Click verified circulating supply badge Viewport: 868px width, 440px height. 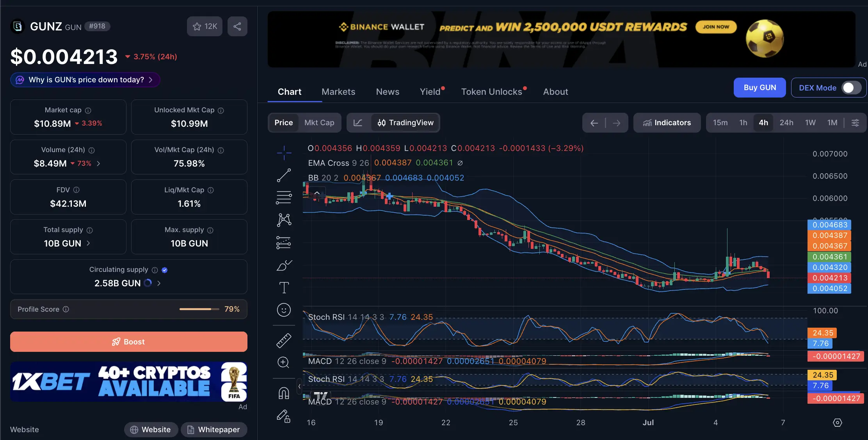pyautogui.click(x=165, y=270)
